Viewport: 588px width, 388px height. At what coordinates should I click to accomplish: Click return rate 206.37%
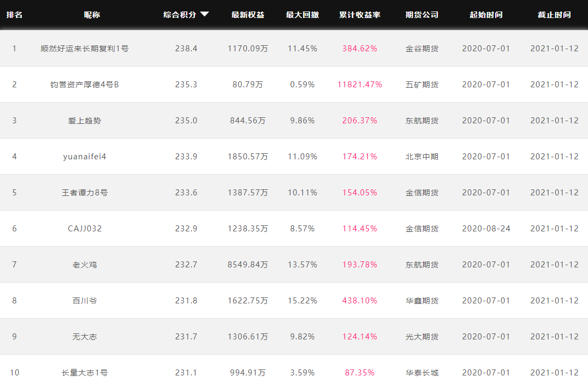click(x=360, y=121)
